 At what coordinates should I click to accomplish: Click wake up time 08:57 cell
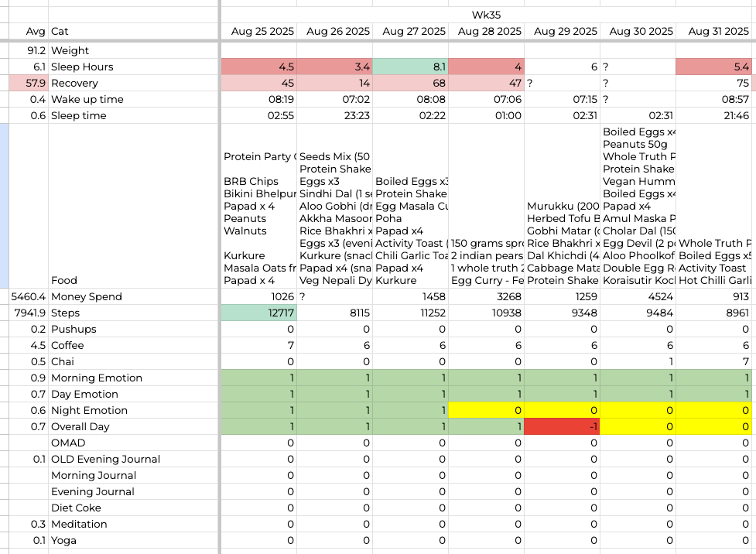[x=713, y=99]
